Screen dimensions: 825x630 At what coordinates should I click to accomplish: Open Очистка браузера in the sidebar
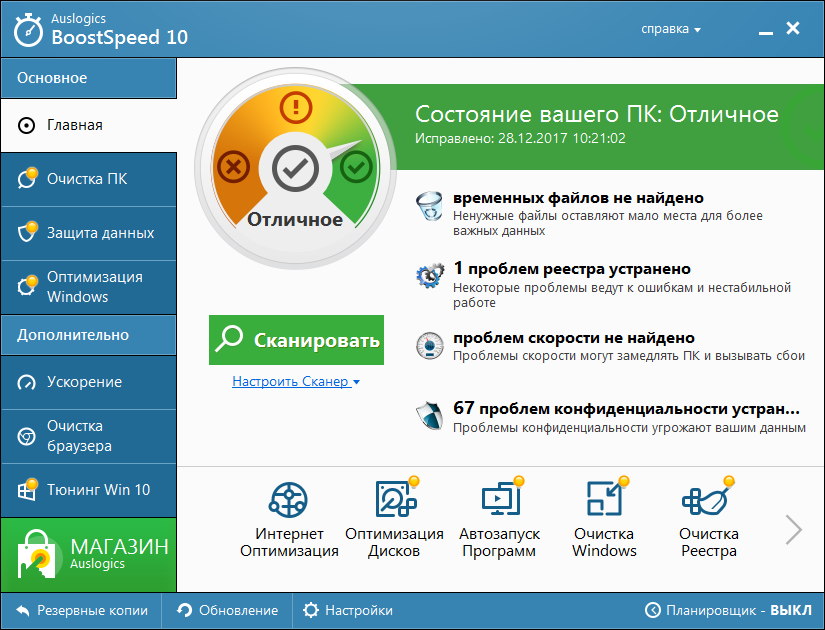click(x=88, y=436)
